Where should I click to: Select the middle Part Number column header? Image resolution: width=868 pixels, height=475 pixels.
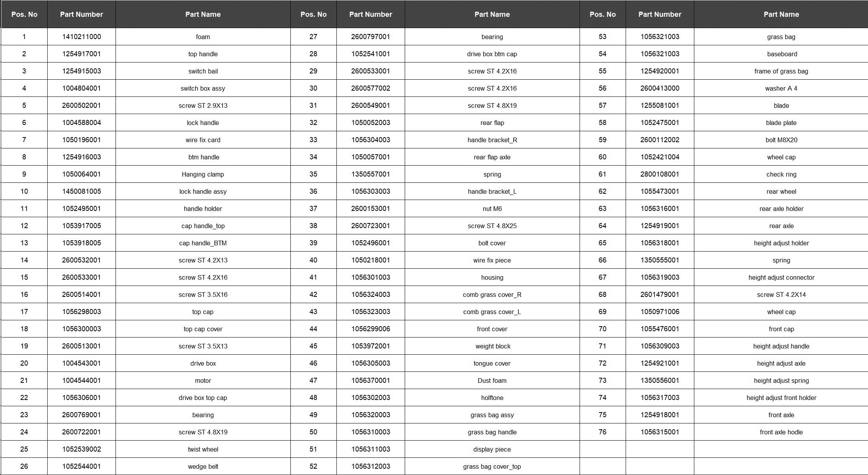(371, 14)
